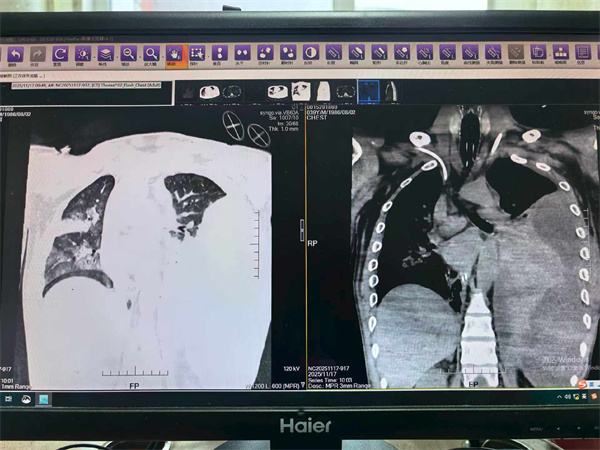Click the Reset circular arrow icon
Image resolution: width=600 pixels, height=450 pixels.
coord(61,53)
